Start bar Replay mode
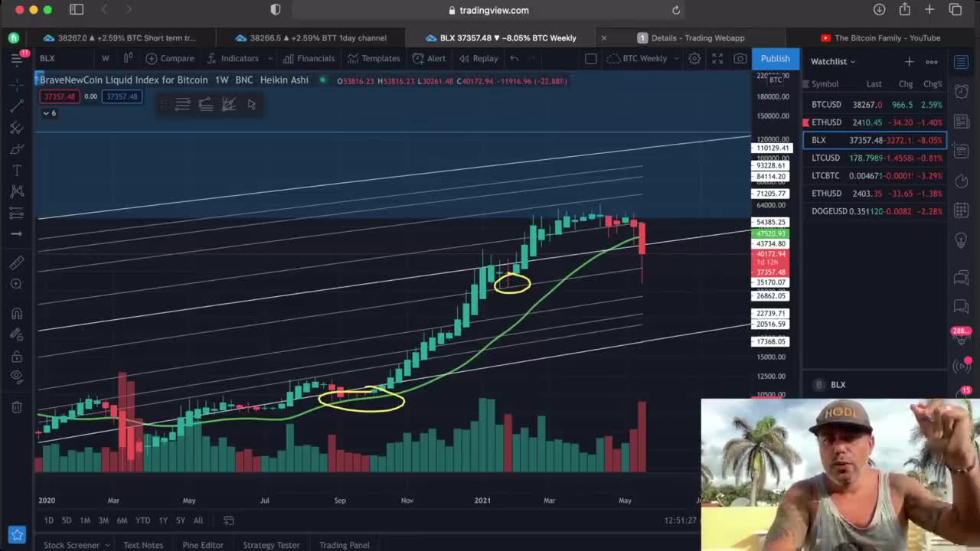The image size is (980, 551). (479, 58)
